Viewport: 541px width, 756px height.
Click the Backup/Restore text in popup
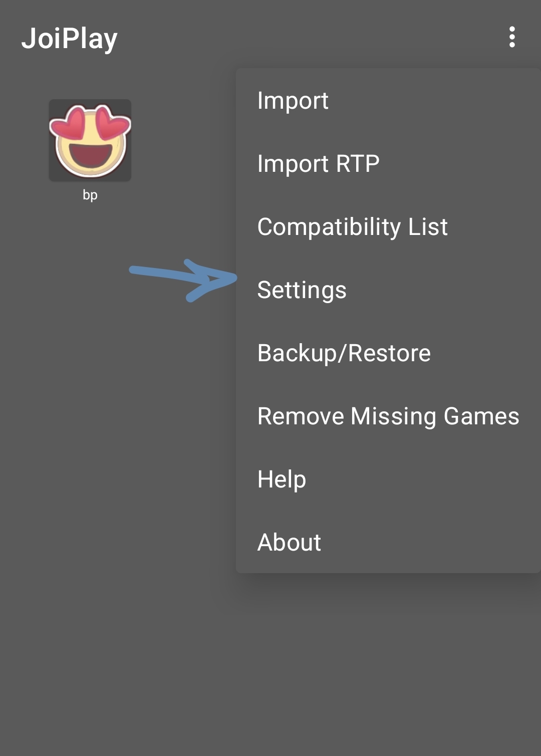[344, 353]
